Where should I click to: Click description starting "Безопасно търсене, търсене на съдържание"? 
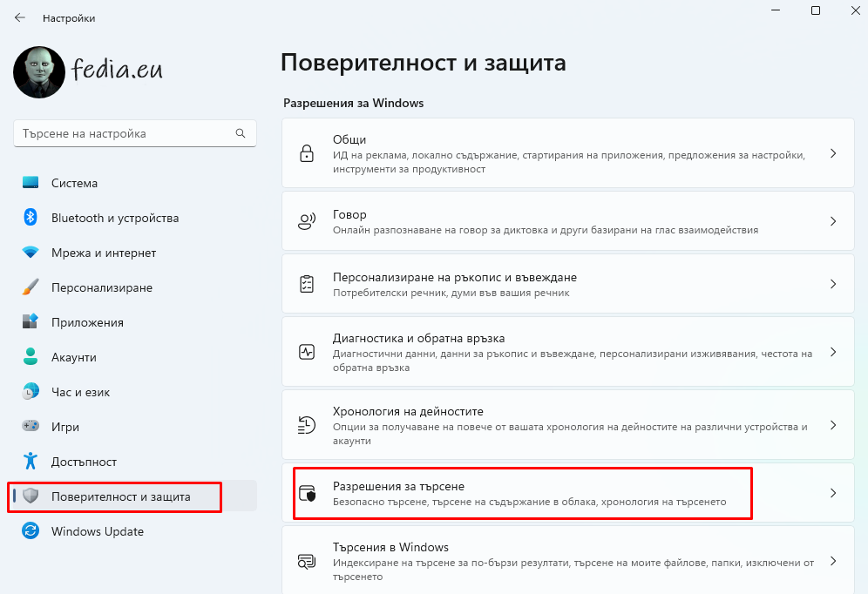529,502
